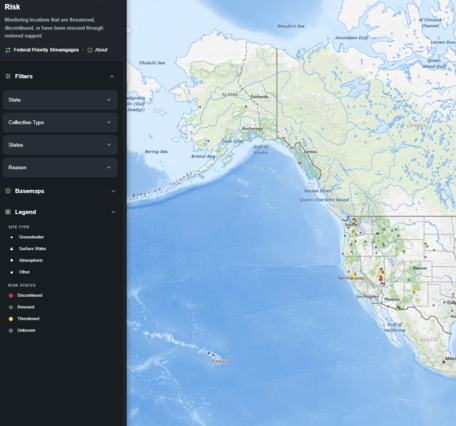
Task: Open the State filter dropdown
Action: coord(60,100)
